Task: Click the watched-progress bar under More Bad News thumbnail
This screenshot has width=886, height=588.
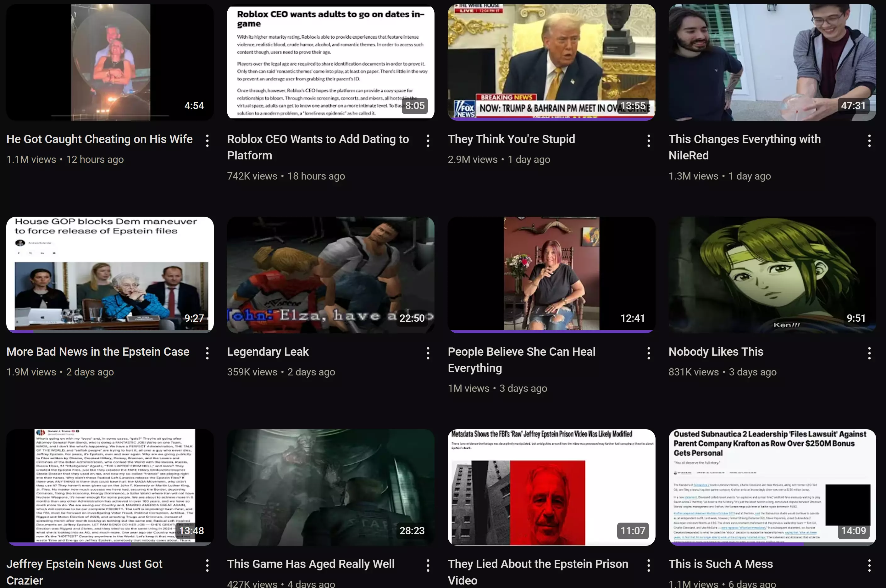Action: [x=110, y=331]
